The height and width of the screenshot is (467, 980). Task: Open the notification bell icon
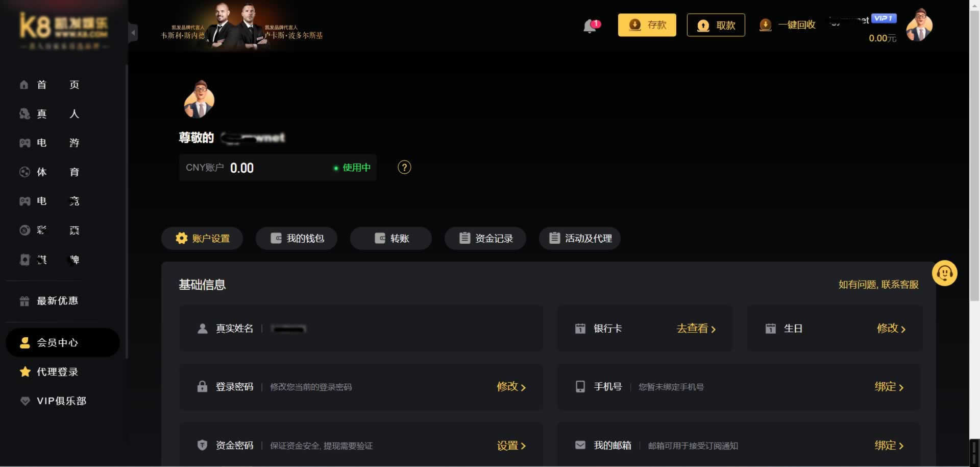[591, 26]
